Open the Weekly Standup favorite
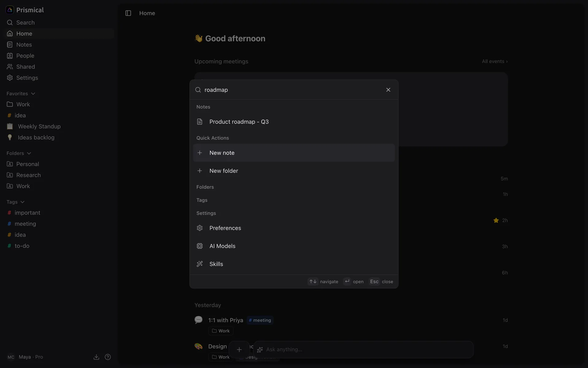 (59, 126)
